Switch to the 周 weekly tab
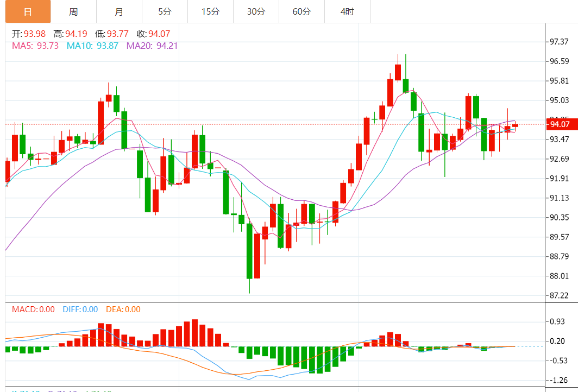Image resolution: width=578 pixels, height=392 pixels. coord(73,12)
